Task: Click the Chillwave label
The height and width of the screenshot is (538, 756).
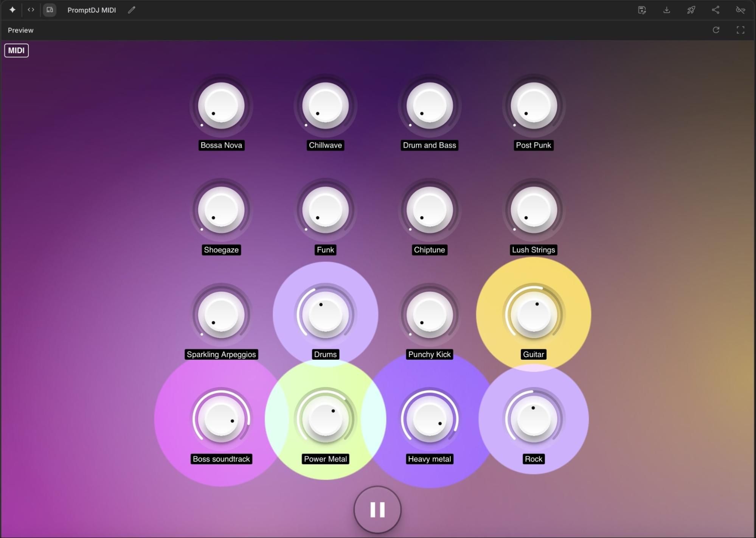Action: [x=325, y=145]
